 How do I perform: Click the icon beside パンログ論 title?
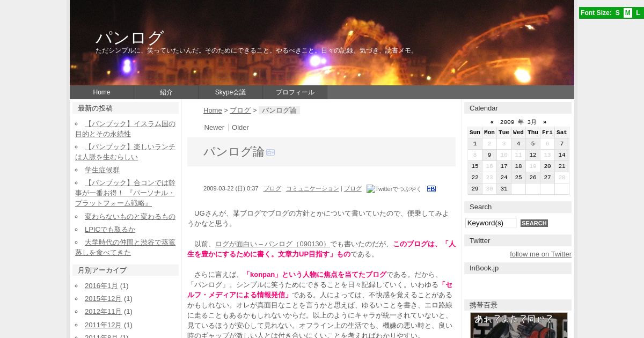click(x=270, y=152)
